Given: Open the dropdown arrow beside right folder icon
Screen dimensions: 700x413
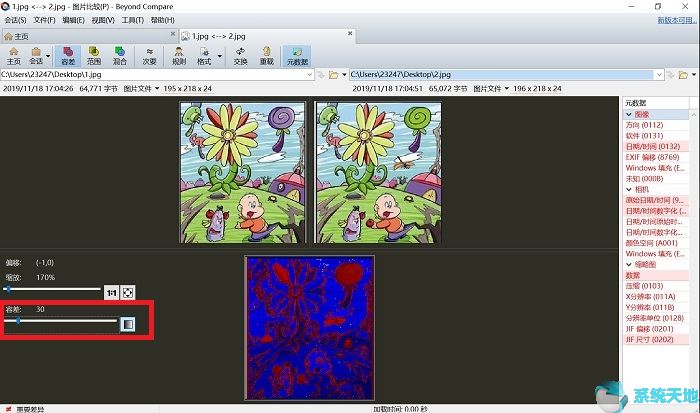Looking at the screenshot, I should tap(694, 75).
